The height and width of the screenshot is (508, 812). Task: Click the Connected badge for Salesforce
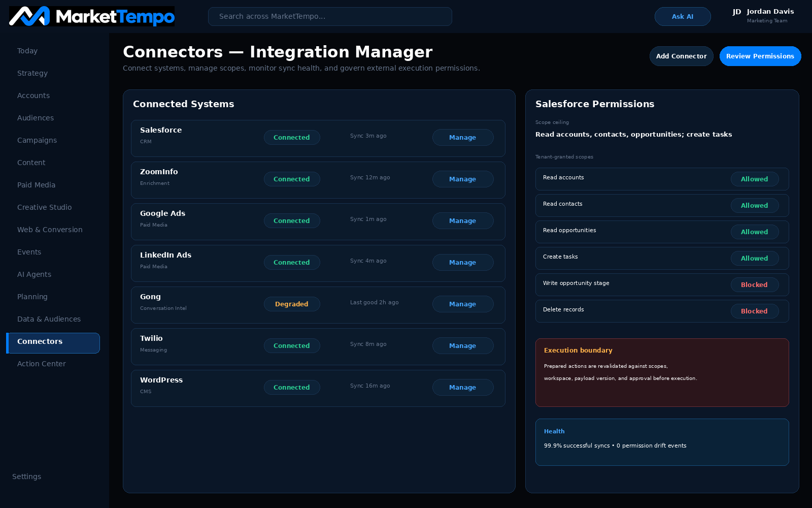(x=292, y=137)
